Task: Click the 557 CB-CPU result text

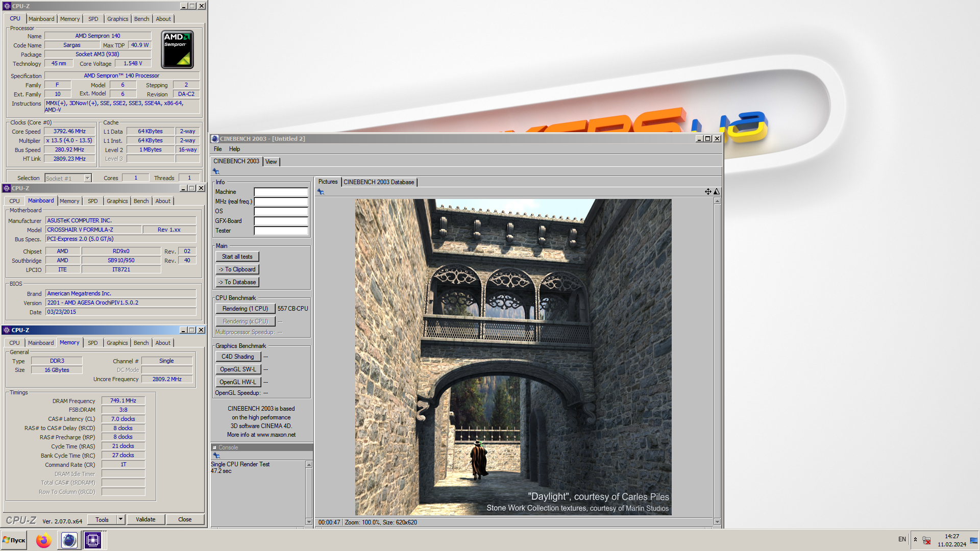Action: [x=293, y=309]
